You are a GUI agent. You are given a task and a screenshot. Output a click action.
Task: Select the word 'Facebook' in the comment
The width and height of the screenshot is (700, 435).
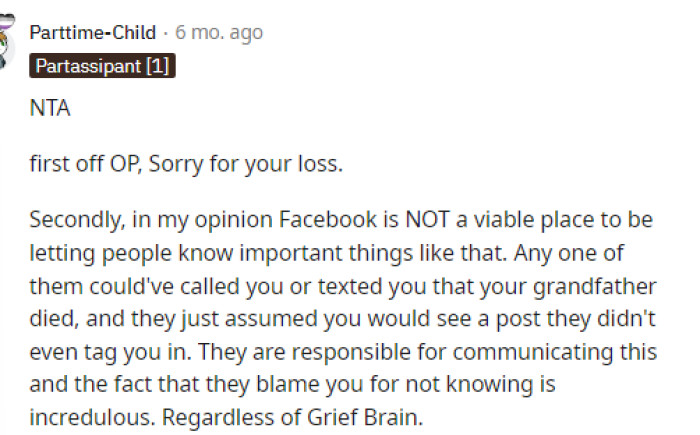328,219
